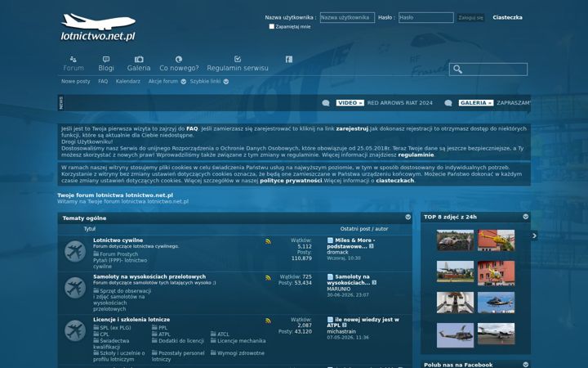Screen dimensions: 588x368
Task: Open the yellow helicopter photo thumbnail
Action: click(x=497, y=240)
